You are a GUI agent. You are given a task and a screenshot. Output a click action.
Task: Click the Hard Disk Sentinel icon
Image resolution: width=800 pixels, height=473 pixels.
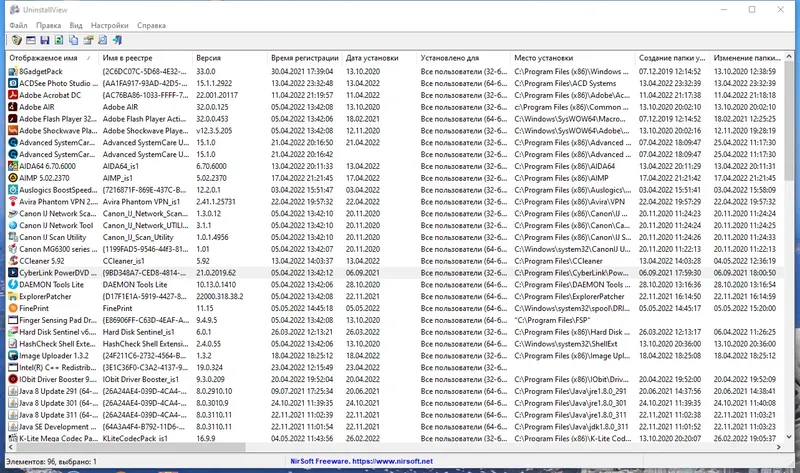point(13,332)
